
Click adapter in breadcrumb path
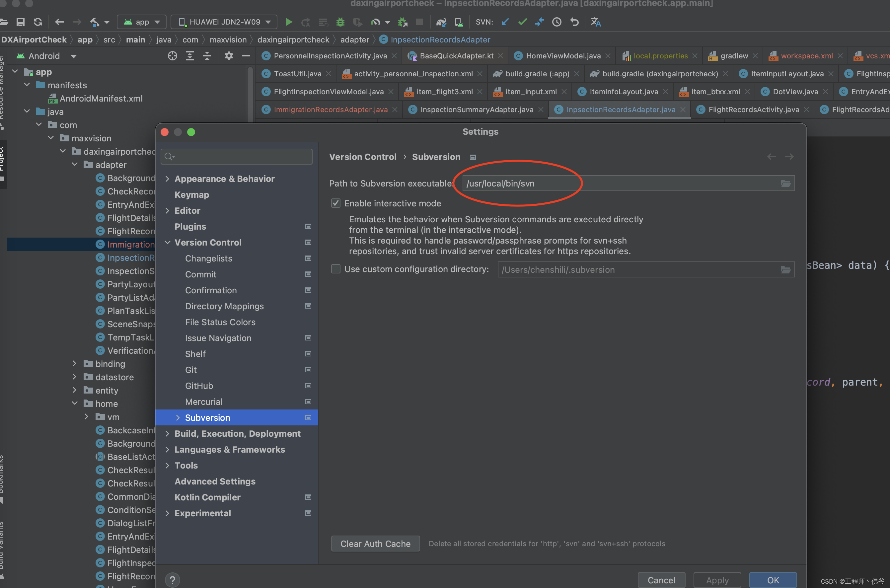pyautogui.click(x=354, y=40)
